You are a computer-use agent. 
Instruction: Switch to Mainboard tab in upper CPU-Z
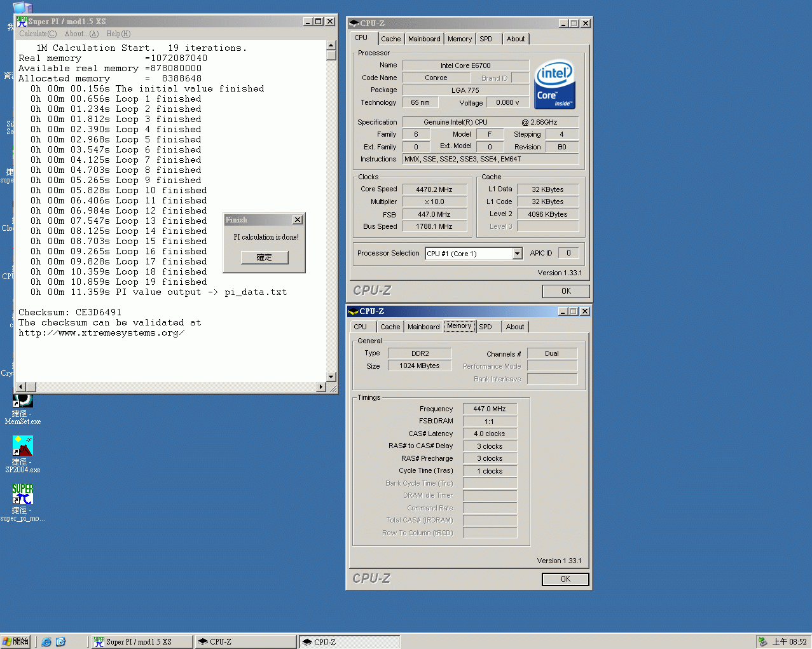coord(424,39)
